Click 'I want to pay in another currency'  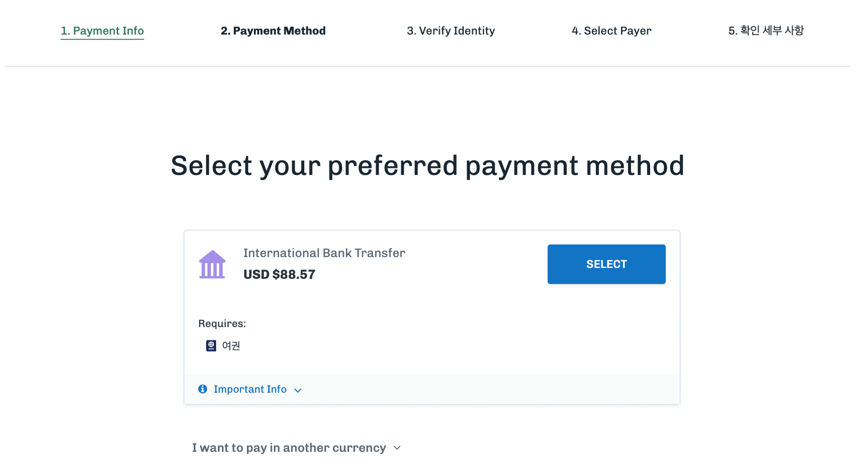point(289,448)
